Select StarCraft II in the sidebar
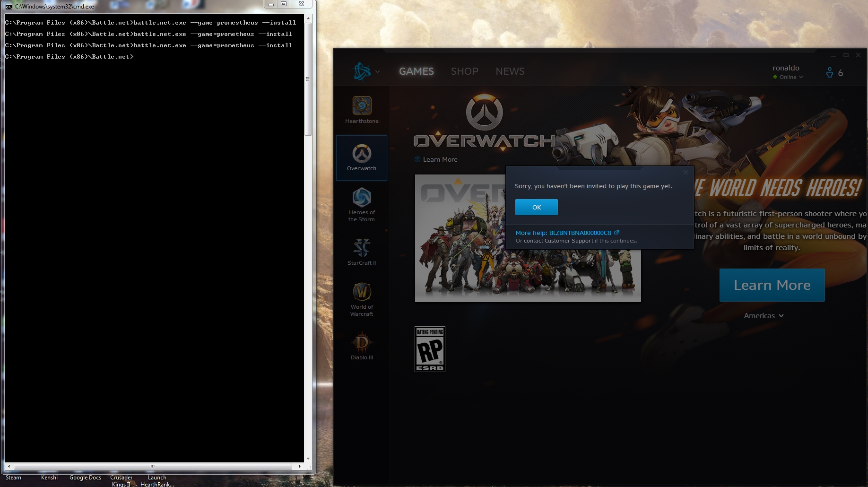 362,252
